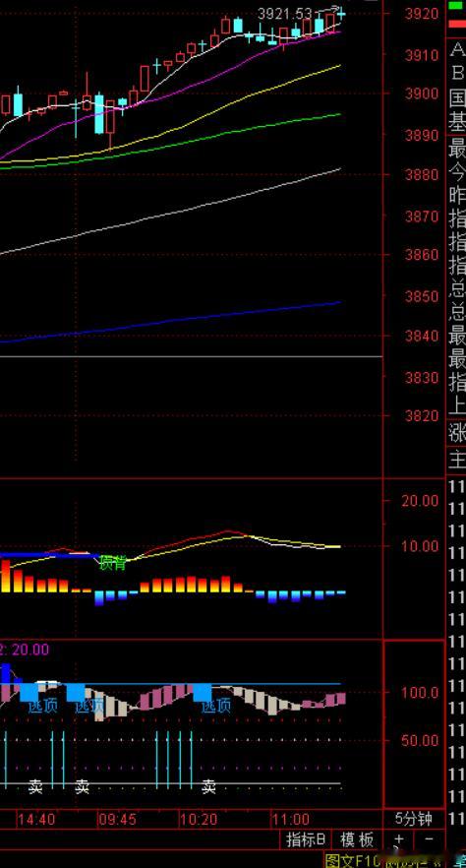The height and width of the screenshot is (868, 466).
Task: Zoom out the chart with the − button
Action: [430, 839]
